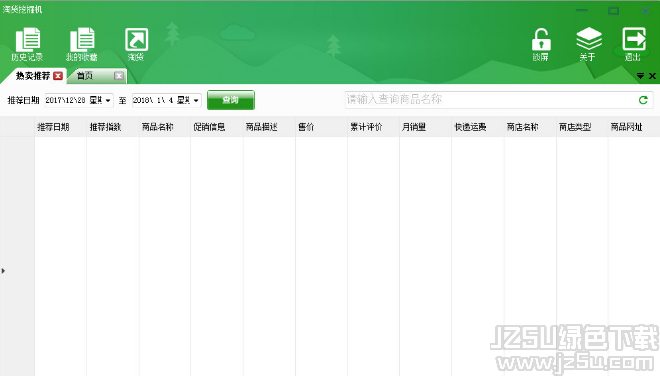Sort by 推荐日期 column header

pyautogui.click(x=60, y=127)
